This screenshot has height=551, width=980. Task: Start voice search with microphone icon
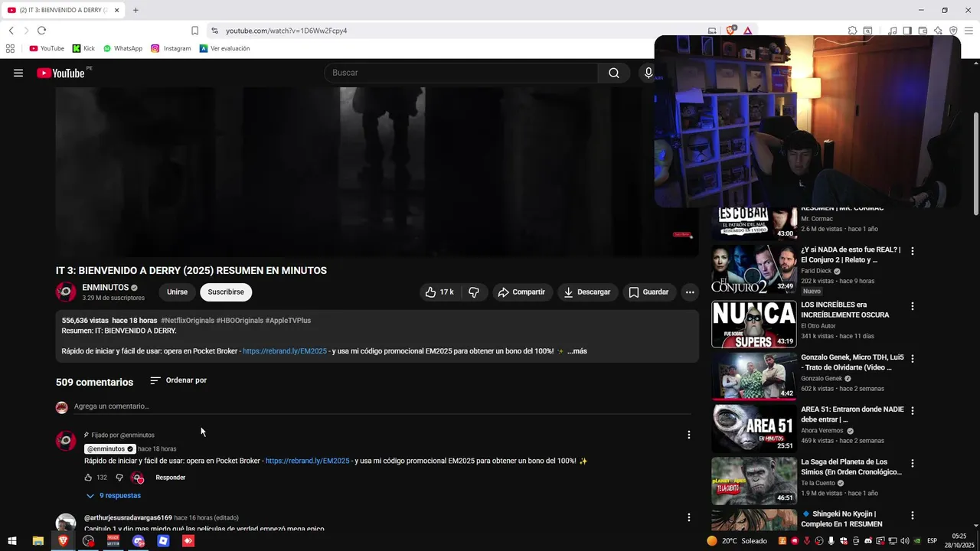(x=648, y=73)
